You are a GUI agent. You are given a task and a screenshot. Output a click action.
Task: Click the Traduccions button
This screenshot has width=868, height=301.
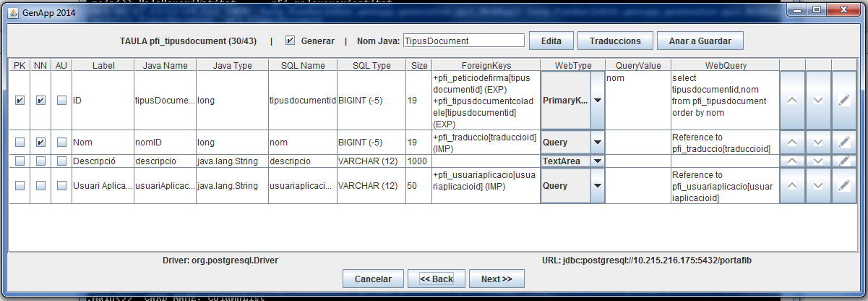[615, 41]
